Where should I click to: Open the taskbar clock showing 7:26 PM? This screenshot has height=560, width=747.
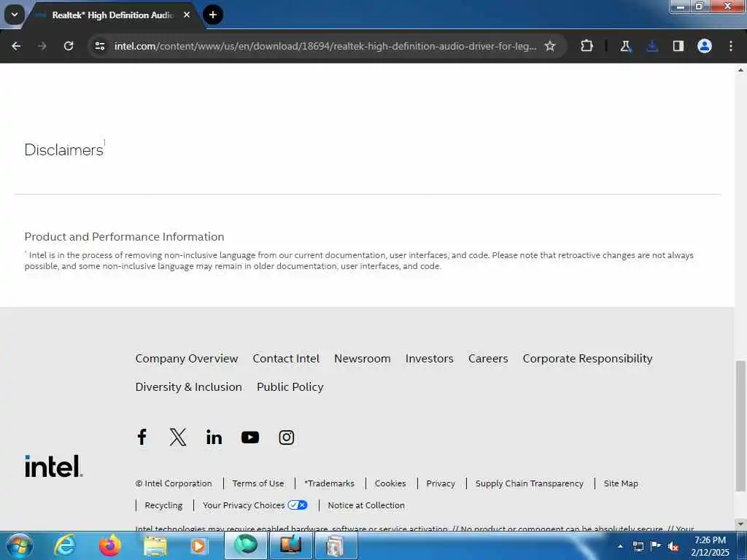tap(710, 546)
